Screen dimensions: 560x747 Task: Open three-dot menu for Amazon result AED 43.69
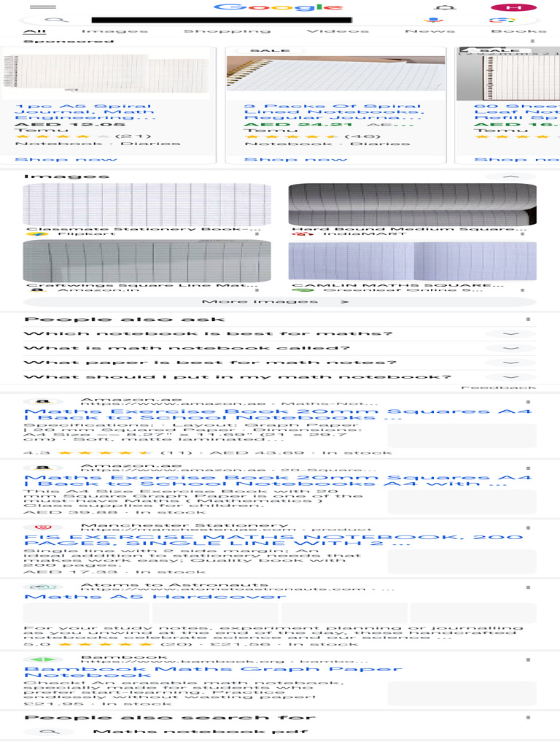tap(528, 402)
